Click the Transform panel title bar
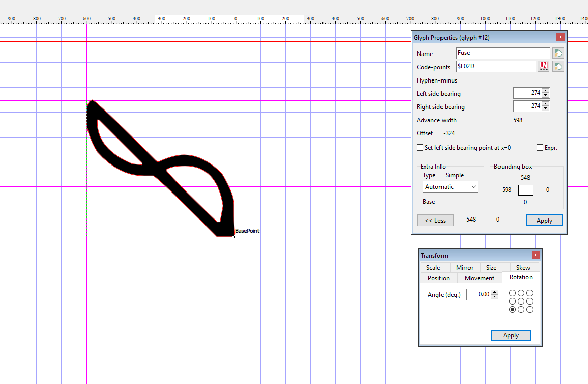588x384 pixels. (x=475, y=255)
